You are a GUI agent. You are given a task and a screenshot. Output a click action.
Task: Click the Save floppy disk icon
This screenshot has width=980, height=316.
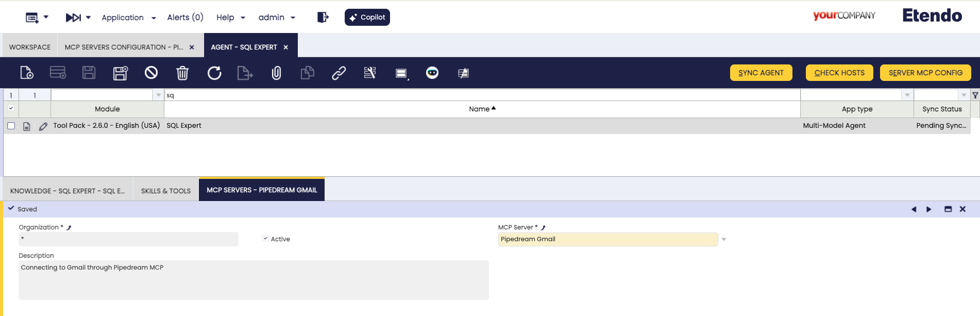(89, 73)
